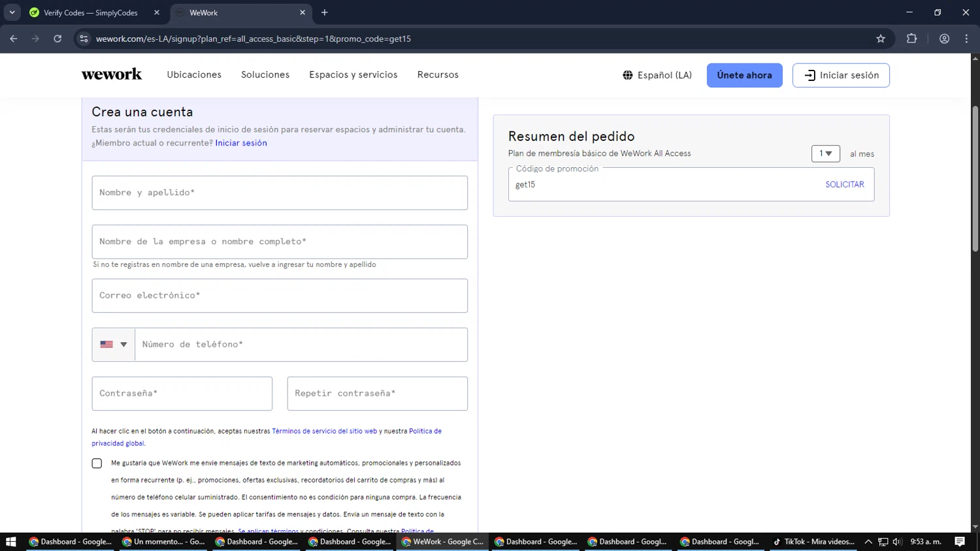Image resolution: width=980 pixels, height=551 pixels.
Task: Click the Iniciar sesión link under Crea una cuenta
Action: (241, 143)
